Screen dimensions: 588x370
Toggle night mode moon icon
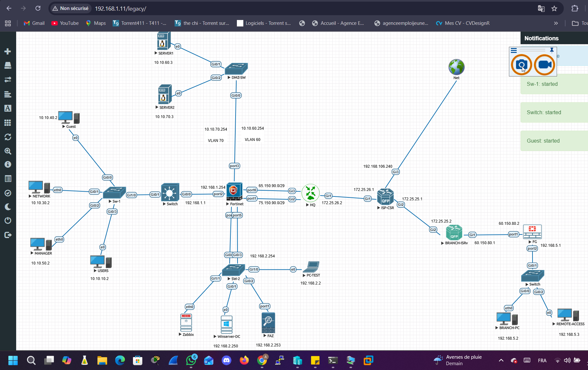(x=8, y=207)
